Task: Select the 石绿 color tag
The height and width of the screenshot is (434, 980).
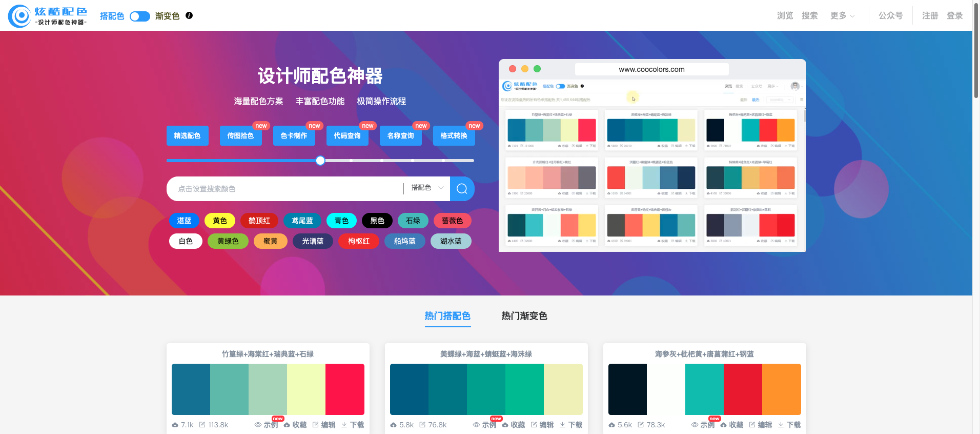Action: 413,221
